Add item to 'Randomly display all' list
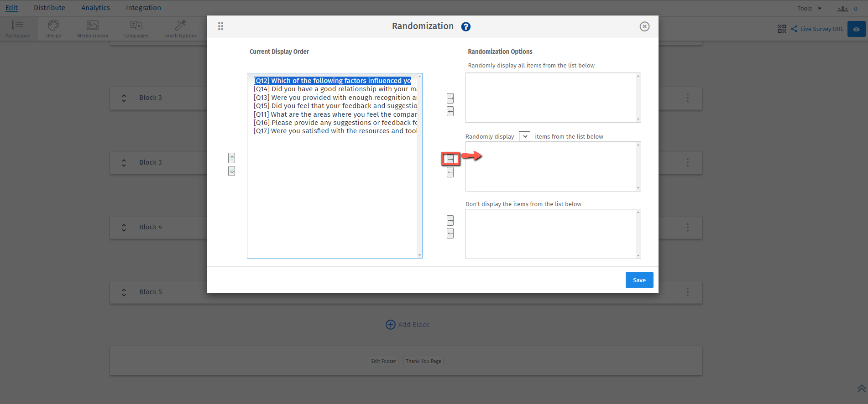 (x=450, y=98)
